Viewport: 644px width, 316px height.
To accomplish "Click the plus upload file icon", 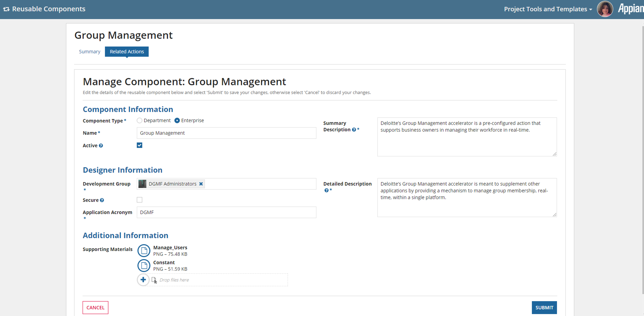I will pyautogui.click(x=143, y=280).
